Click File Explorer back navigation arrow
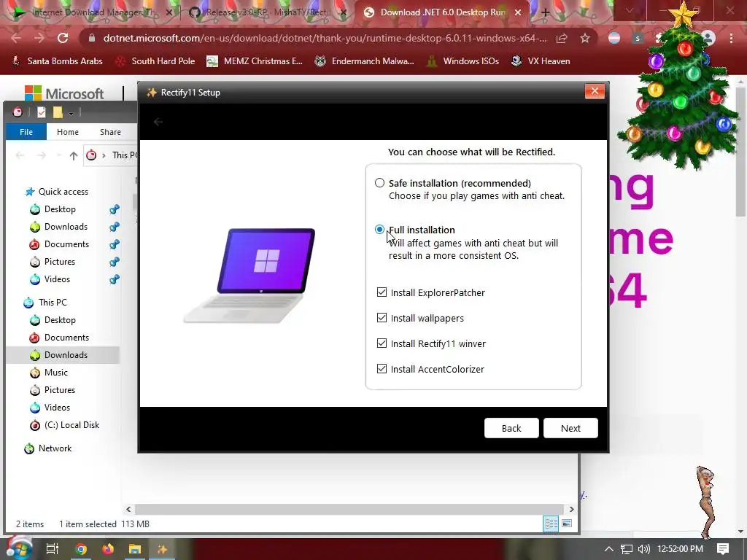 (x=20, y=155)
